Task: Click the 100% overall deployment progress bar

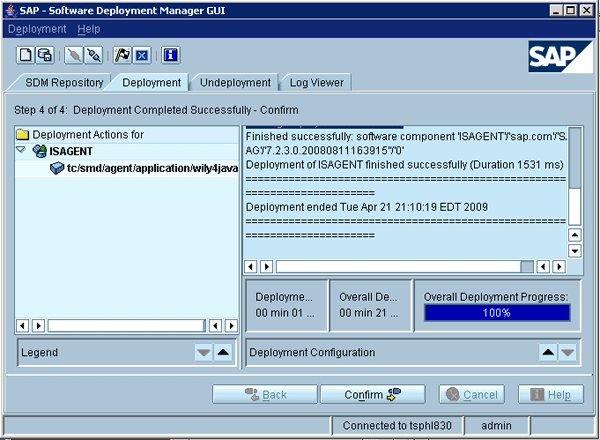Action: tap(497, 313)
